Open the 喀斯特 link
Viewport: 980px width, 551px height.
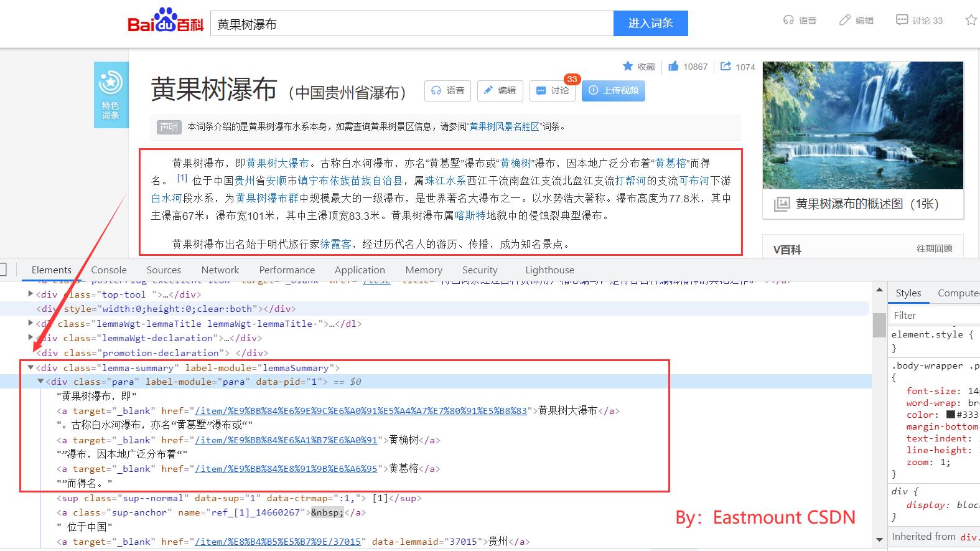click(x=470, y=215)
